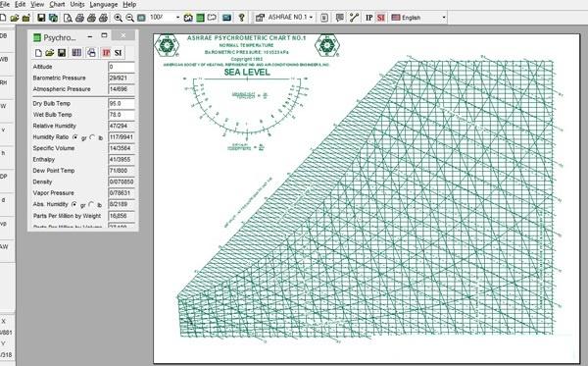The image size is (588, 366).
Task: Click Save disk icon in Psychro panel
Action: pyautogui.click(x=62, y=53)
